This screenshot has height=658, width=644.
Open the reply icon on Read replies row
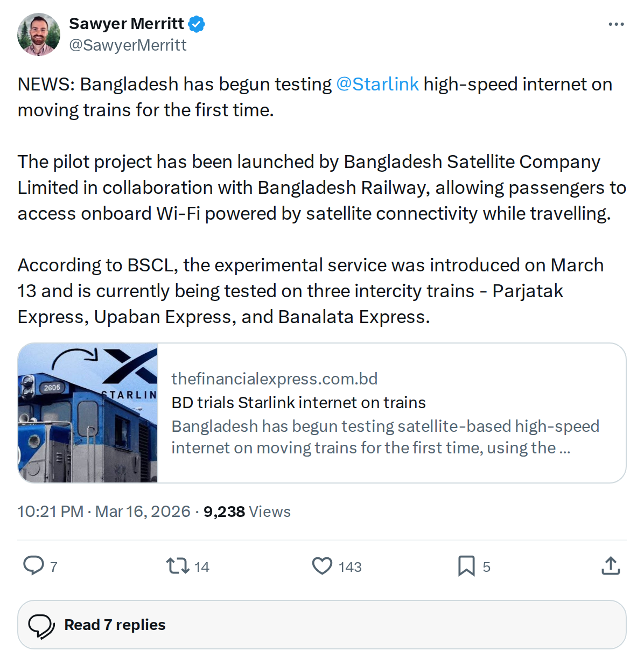click(x=43, y=624)
